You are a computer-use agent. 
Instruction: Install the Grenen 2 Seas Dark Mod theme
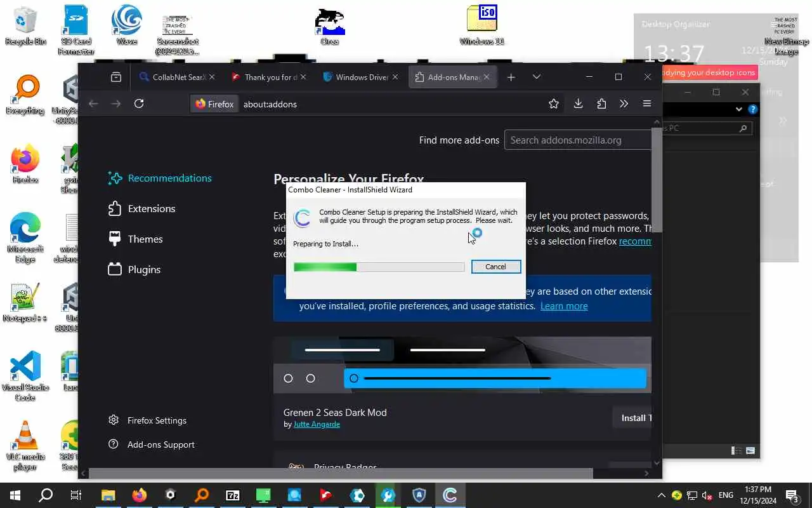point(632,418)
